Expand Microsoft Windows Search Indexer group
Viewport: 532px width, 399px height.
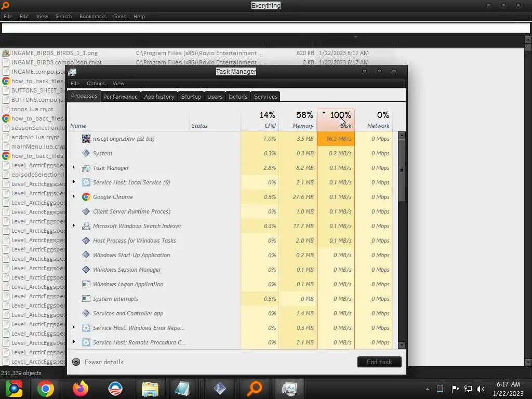pos(74,225)
